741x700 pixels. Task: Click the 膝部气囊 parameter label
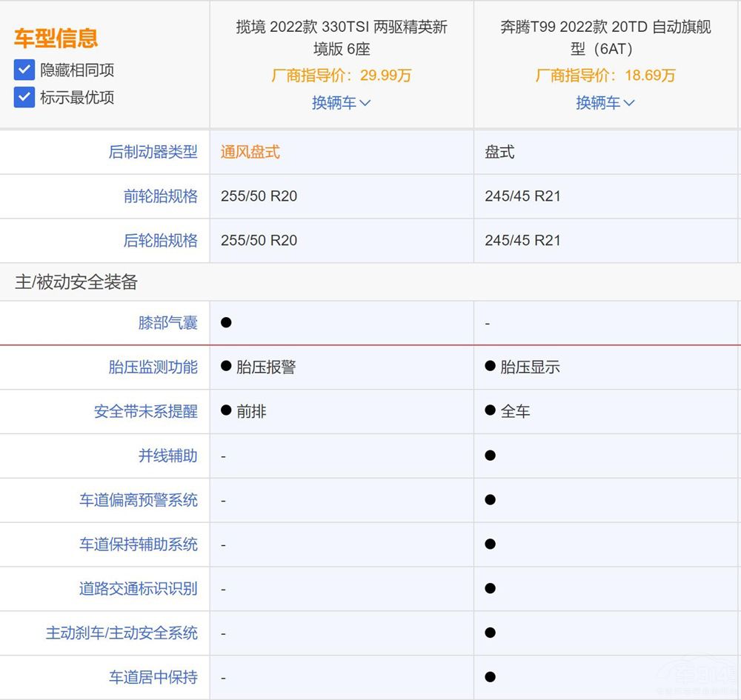click(168, 323)
